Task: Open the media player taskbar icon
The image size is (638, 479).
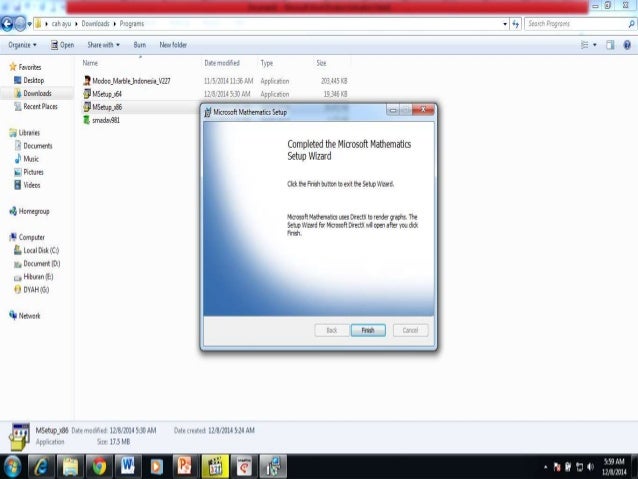Action: pos(157,466)
